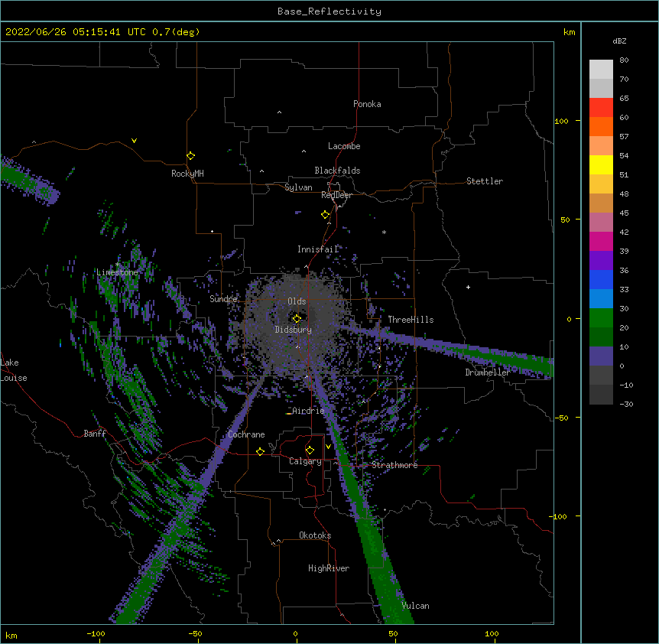Click the purple 36-39 dBZ legend swatch
Image resolution: width=659 pixels, height=644 pixels.
601,261
